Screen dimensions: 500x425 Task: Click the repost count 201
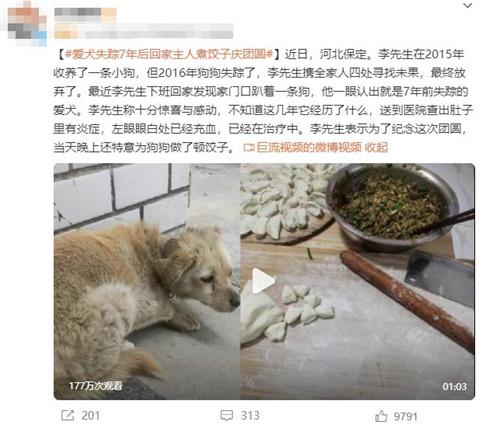pos(91,416)
